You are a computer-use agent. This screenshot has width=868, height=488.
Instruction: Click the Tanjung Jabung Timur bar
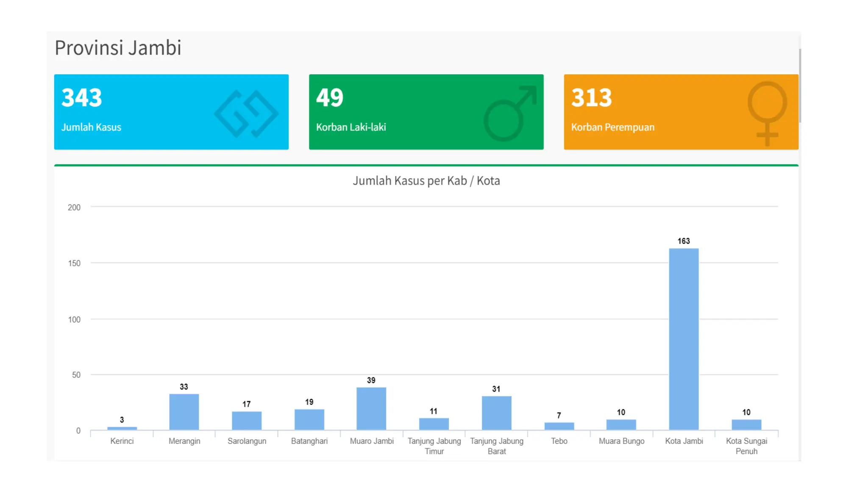(x=434, y=424)
